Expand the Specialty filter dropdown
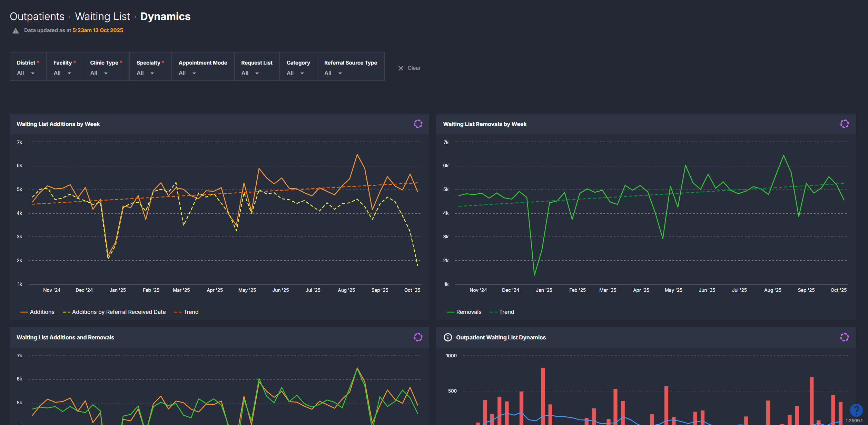Image resolution: width=868 pixels, height=425 pixels. coord(145,73)
